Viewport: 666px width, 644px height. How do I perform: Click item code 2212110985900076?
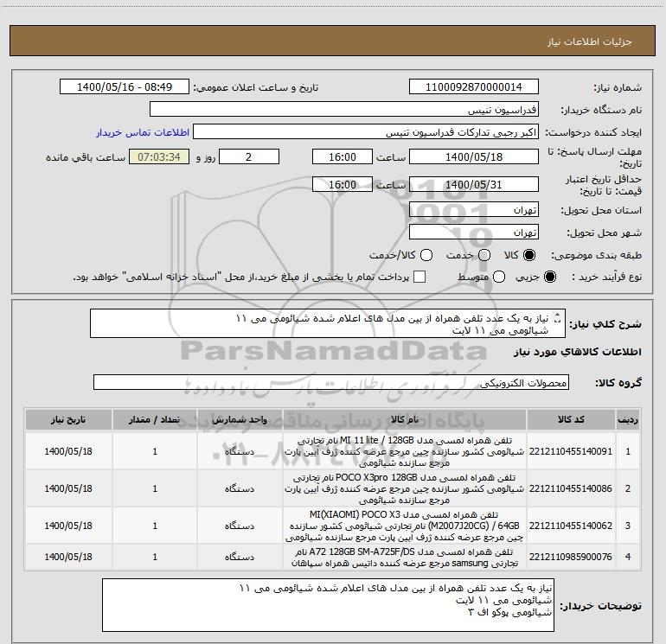(571, 557)
